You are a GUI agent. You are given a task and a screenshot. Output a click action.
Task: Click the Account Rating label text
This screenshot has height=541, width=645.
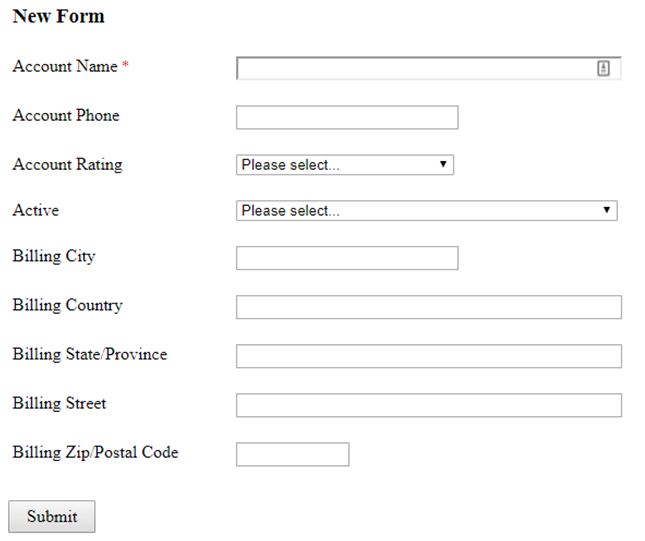click(67, 165)
